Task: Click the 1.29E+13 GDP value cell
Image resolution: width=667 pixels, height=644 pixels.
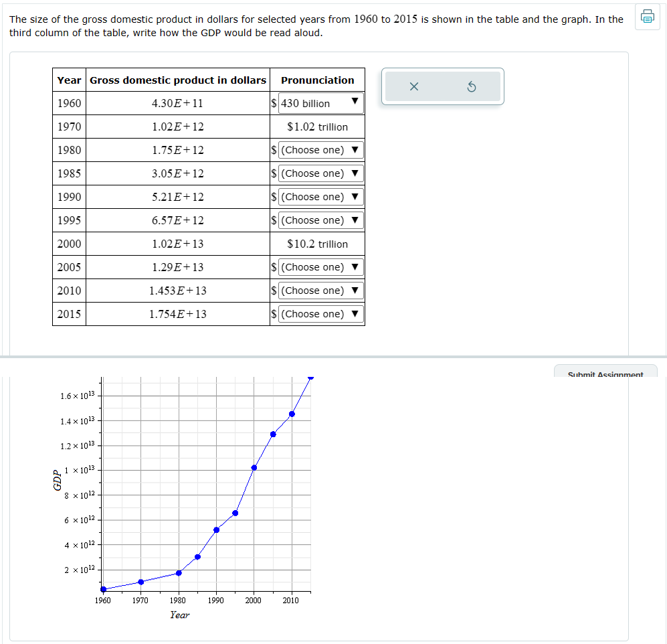Action: click(178, 267)
